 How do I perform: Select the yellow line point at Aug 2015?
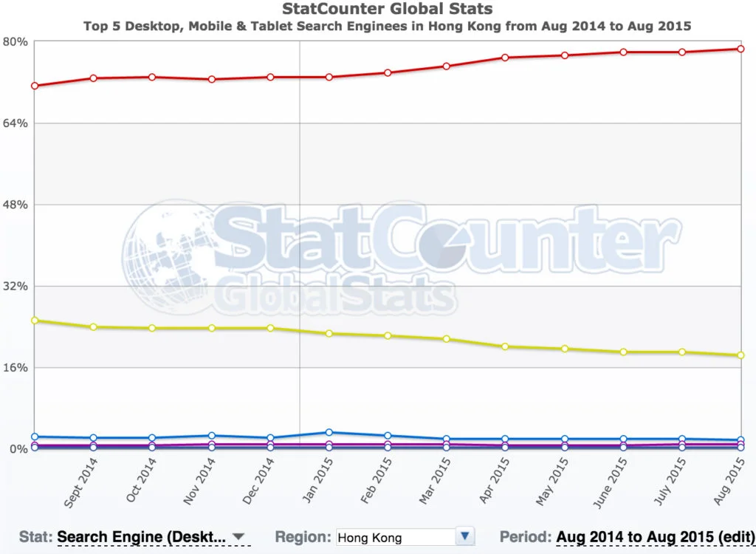pos(740,355)
